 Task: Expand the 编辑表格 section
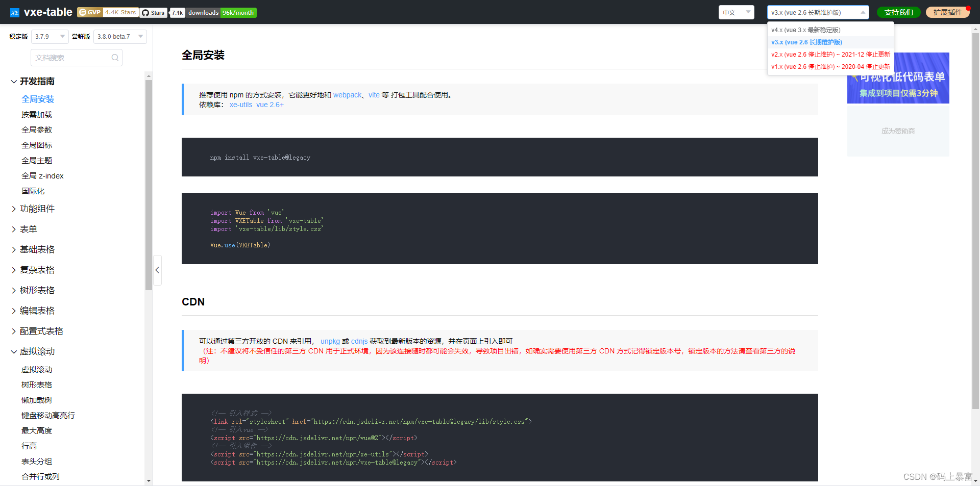click(x=33, y=311)
